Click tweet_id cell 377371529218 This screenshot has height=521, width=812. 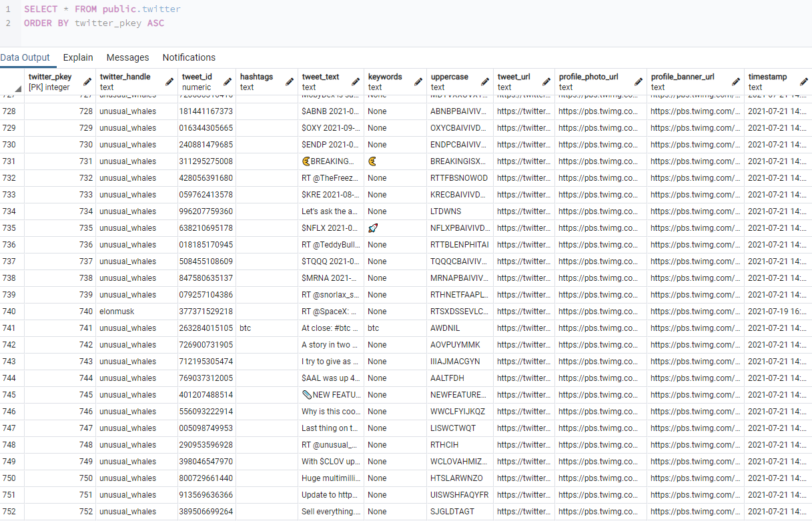click(x=206, y=312)
